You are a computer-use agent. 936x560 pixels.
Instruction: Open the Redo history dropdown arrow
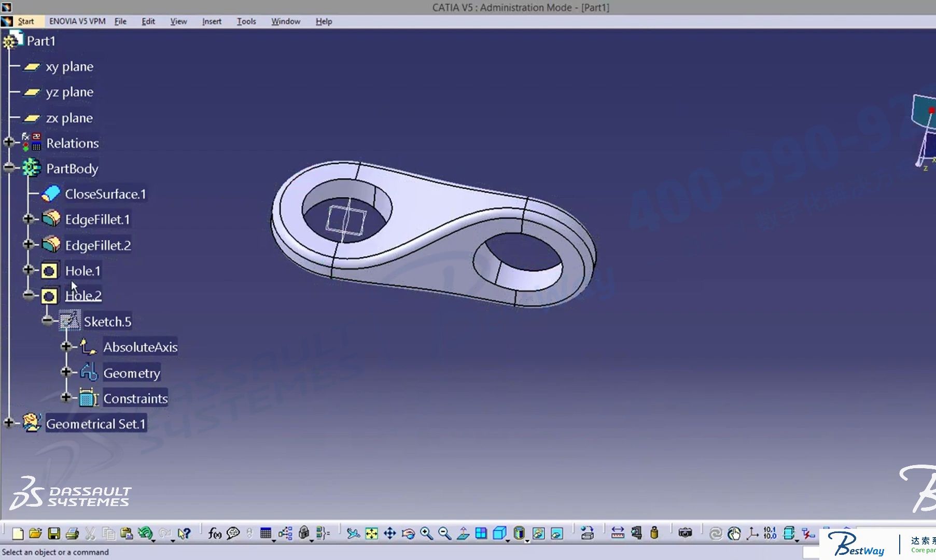click(173, 541)
